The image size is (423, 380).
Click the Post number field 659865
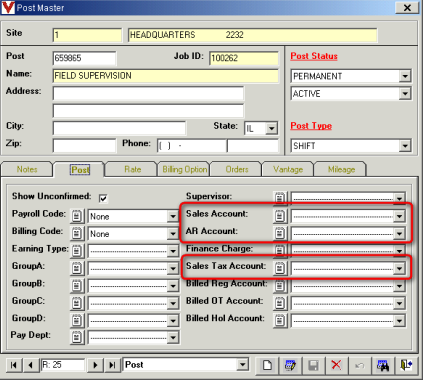pyautogui.click(x=84, y=58)
